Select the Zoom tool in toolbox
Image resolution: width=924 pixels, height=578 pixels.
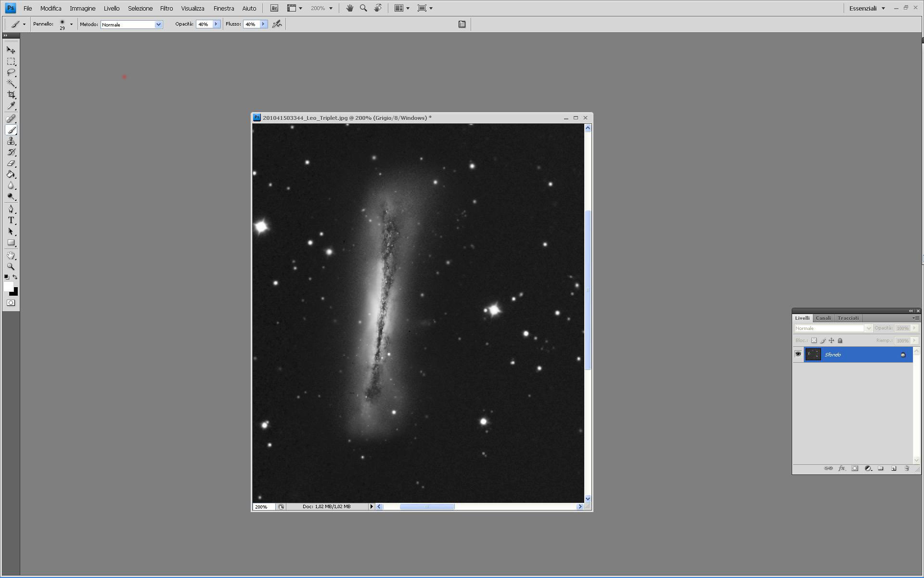coord(11,266)
